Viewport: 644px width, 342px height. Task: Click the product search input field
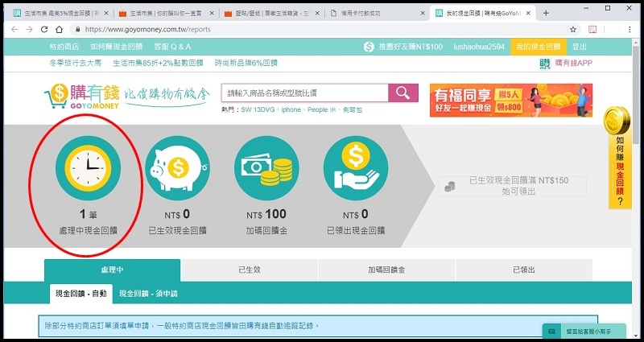pyautogui.click(x=304, y=93)
